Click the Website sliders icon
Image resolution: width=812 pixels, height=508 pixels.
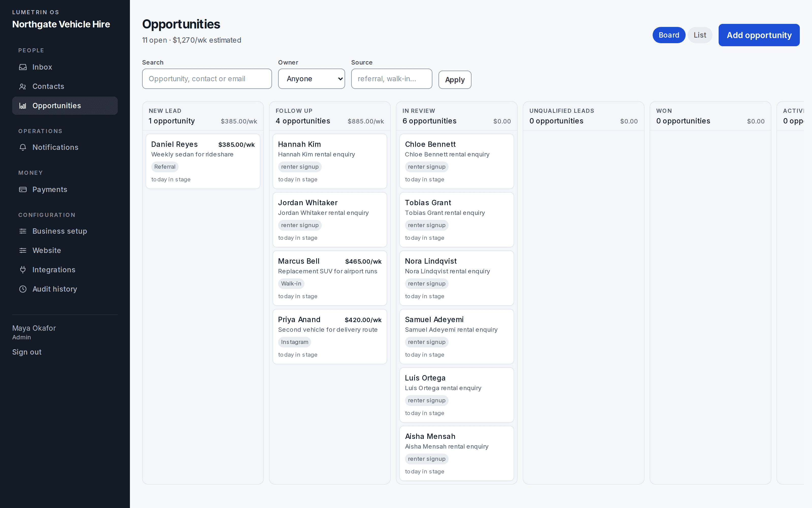pyautogui.click(x=23, y=251)
